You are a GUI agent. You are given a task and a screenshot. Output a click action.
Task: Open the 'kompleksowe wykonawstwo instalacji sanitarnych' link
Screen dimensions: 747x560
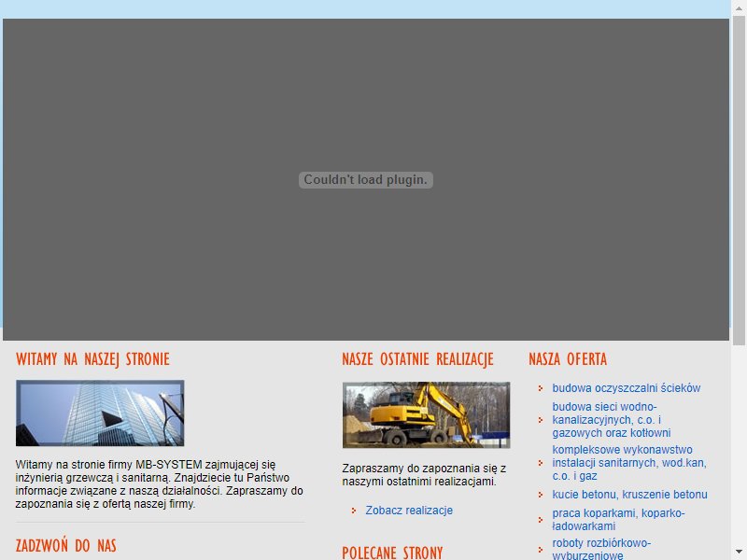coord(628,462)
